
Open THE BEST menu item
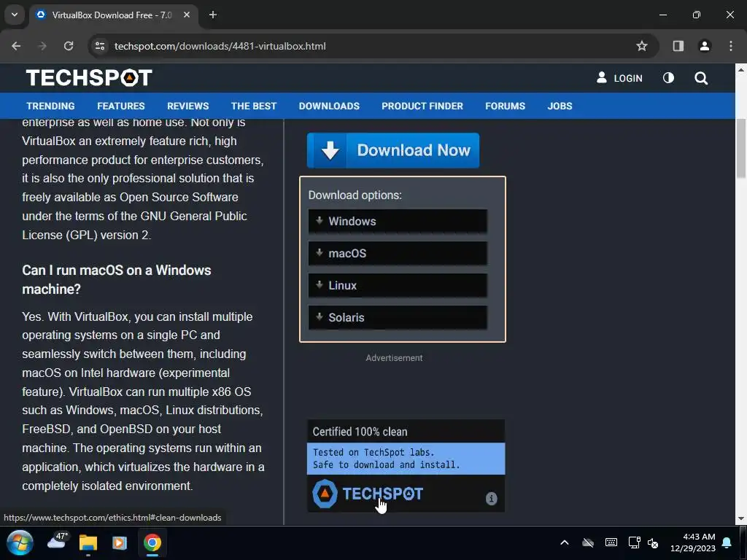(254, 106)
